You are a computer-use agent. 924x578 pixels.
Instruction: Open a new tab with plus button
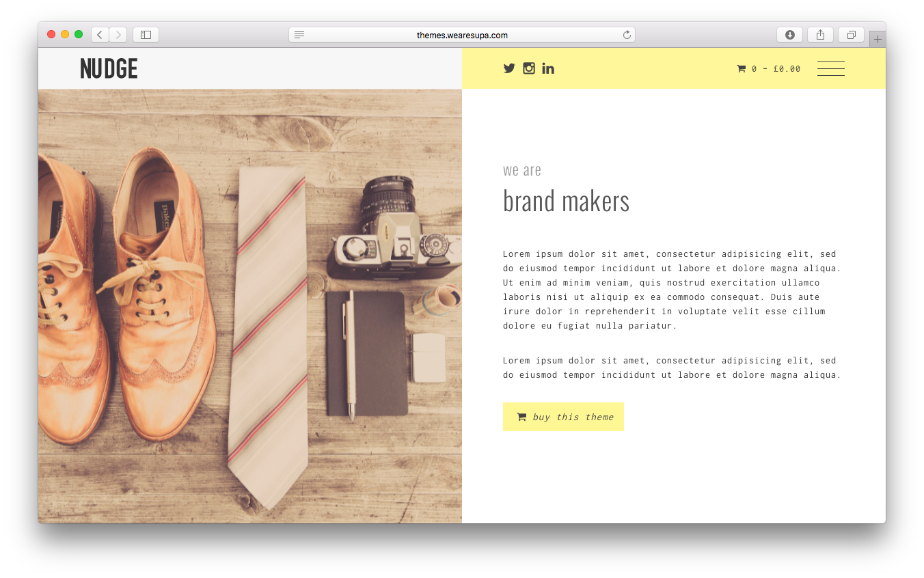pos(878,39)
